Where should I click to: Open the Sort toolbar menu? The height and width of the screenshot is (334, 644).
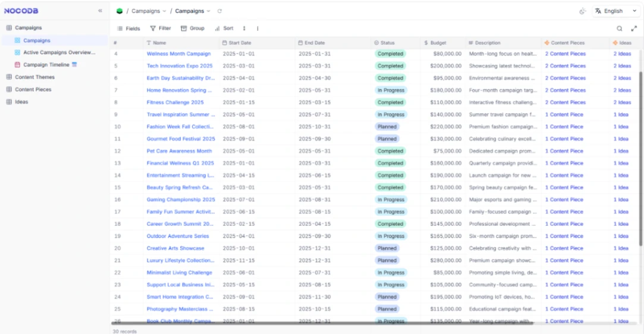[224, 28]
